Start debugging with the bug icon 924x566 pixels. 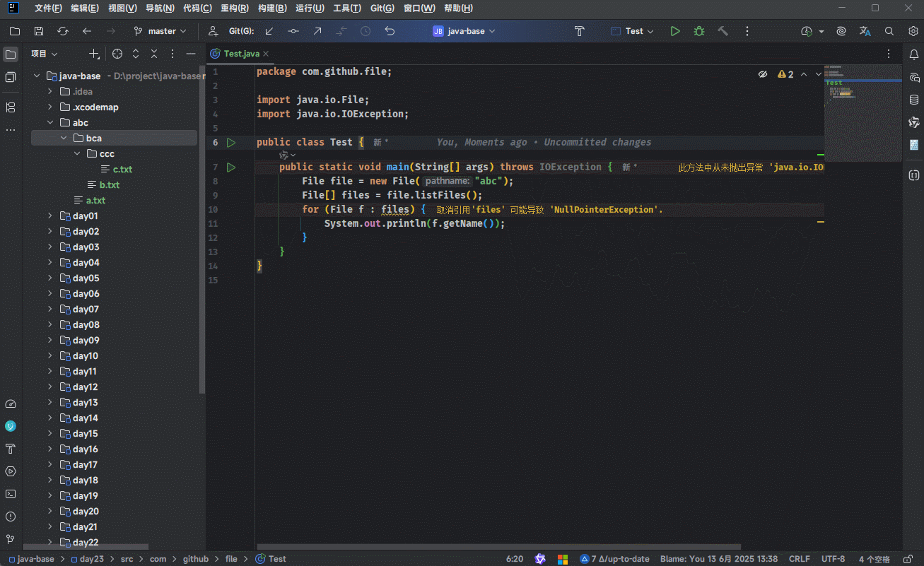(x=698, y=31)
